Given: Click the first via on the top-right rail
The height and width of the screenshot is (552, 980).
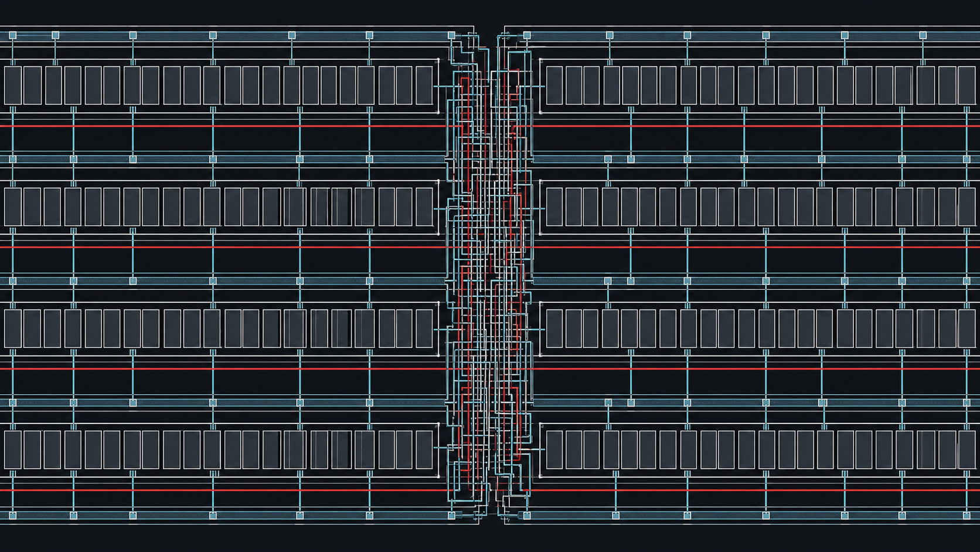Looking at the screenshot, I should (x=527, y=36).
